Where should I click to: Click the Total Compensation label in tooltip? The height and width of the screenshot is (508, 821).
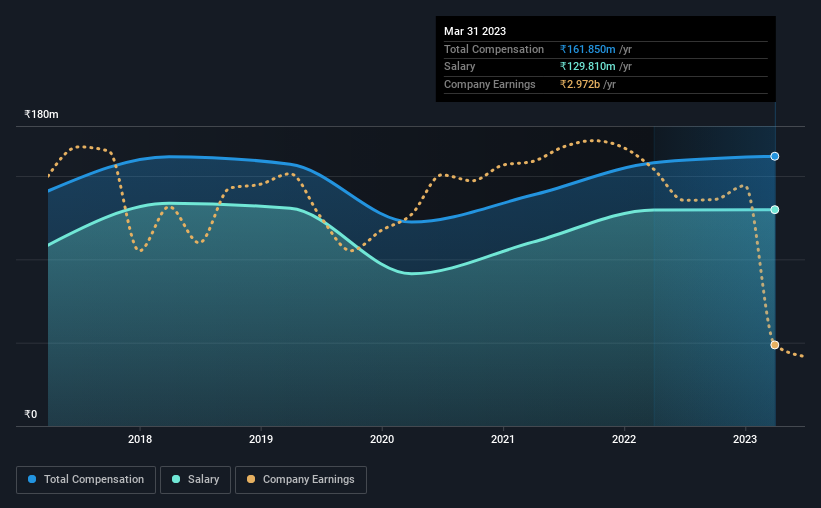[494, 49]
